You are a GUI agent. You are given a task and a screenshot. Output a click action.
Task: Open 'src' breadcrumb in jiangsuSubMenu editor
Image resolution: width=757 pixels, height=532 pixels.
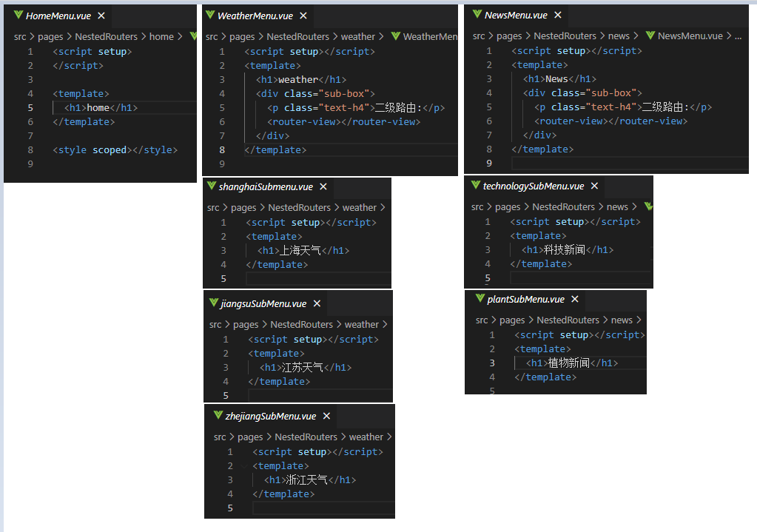[215, 324]
